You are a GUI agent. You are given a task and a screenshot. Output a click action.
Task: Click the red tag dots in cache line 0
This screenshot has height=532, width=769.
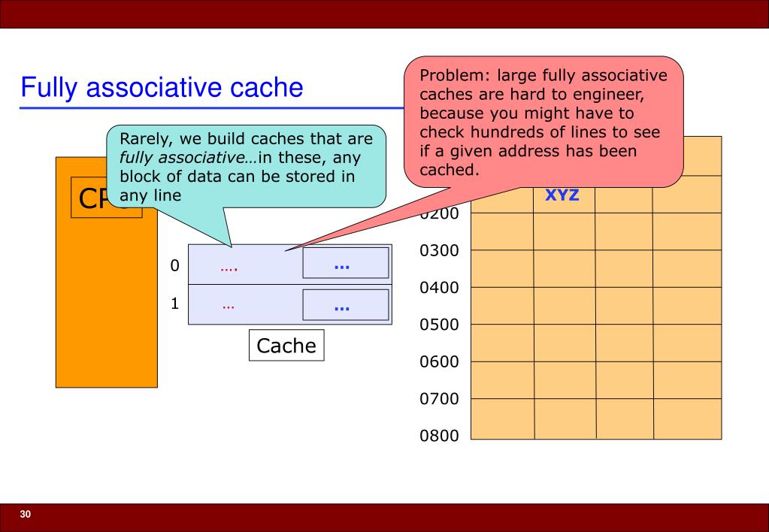229,269
